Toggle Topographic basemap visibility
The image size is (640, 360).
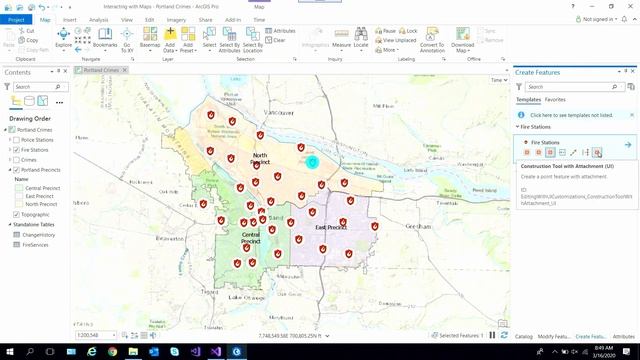tap(16, 214)
